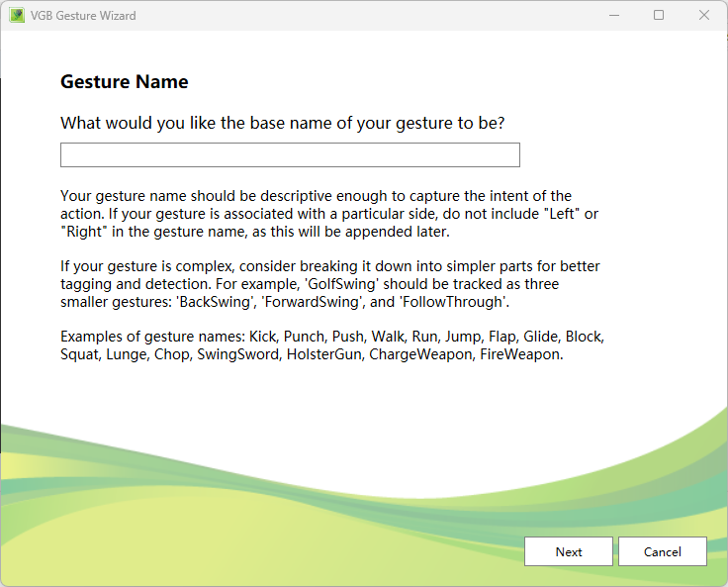Cancel the gesture wizard

(x=662, y=551)
